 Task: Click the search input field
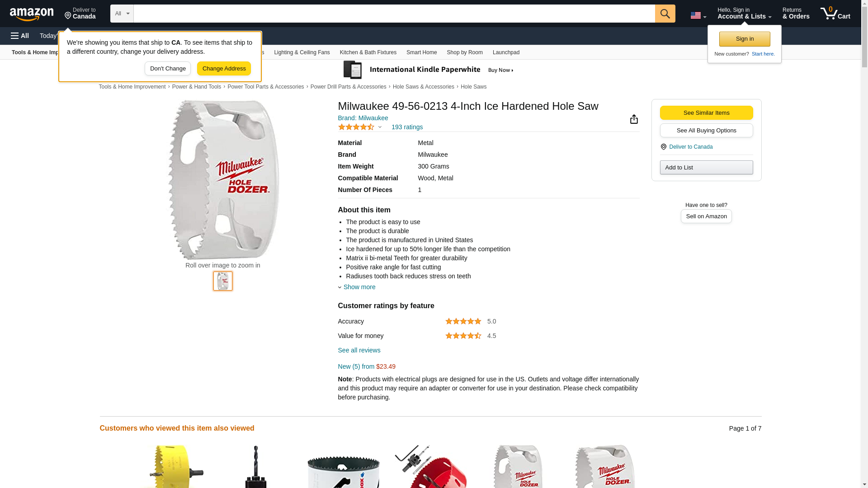[x=394, y=14]
